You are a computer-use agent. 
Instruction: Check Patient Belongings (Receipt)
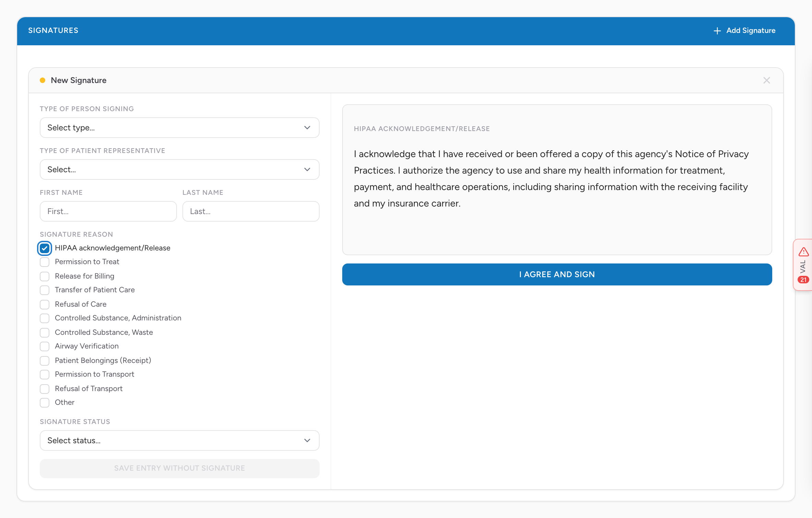[45, 361]
